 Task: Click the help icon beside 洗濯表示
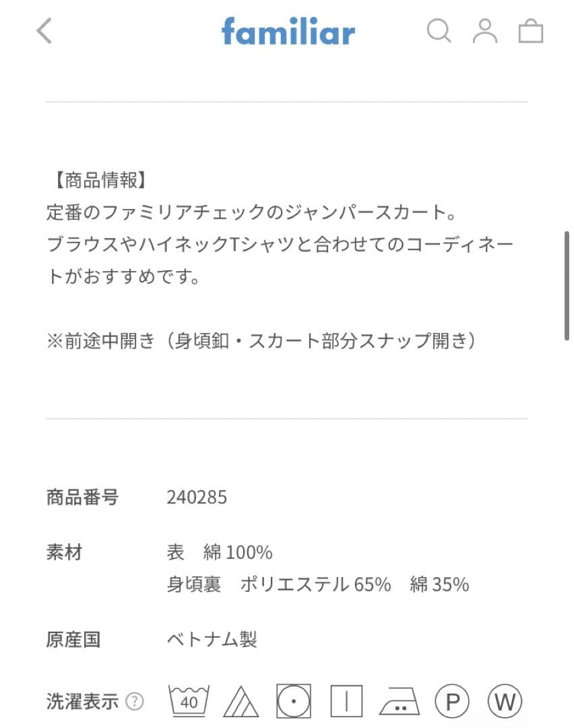pyautogui.click(x=135, y=702)
